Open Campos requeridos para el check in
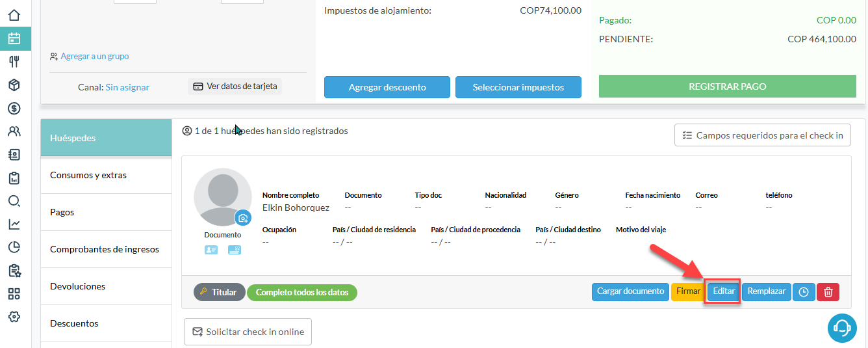 click(762, 135)
